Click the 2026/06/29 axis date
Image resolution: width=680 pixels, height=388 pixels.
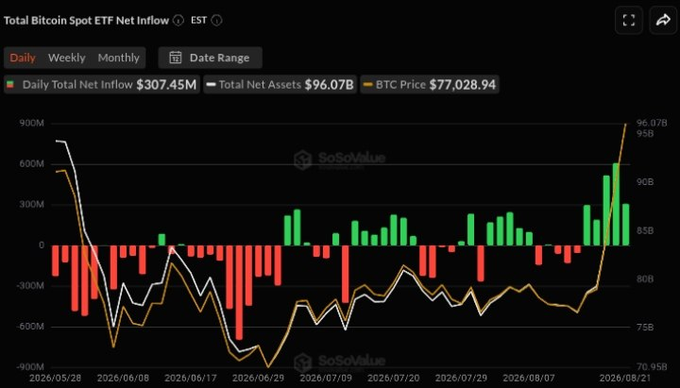coord(258,378)
